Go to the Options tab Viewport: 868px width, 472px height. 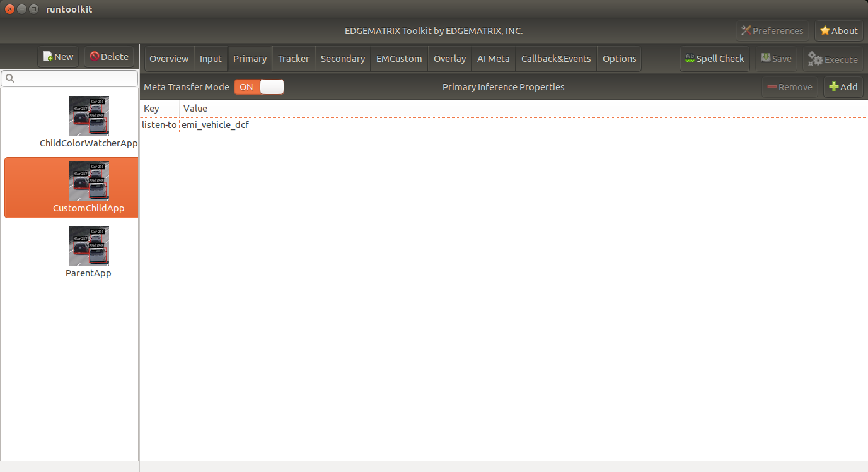[620, 59]
